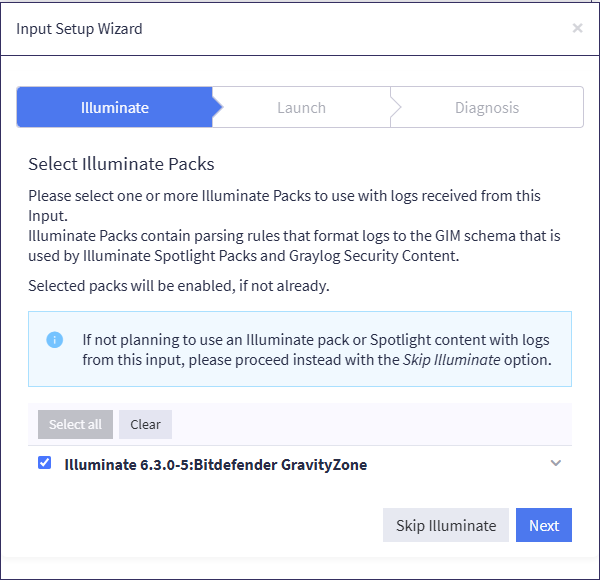The height and width of the screenshot is (580, 600).
Task: Click the Select Illuminate Packs heading
Action: [x=121, y=164]
